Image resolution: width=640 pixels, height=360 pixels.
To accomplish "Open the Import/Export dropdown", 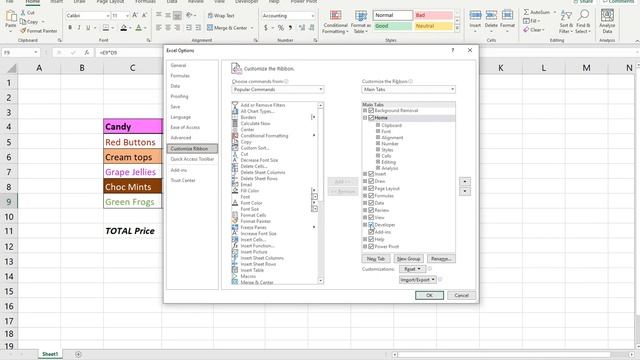I will (x=418, y=280).
